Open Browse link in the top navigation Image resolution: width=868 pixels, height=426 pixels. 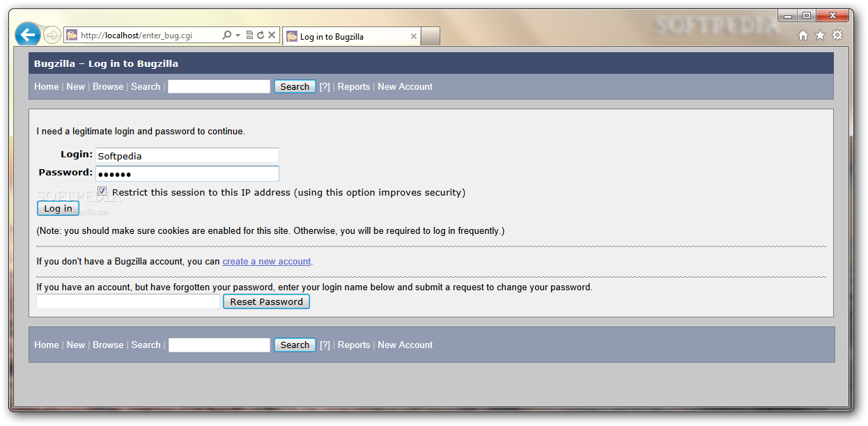108,86
